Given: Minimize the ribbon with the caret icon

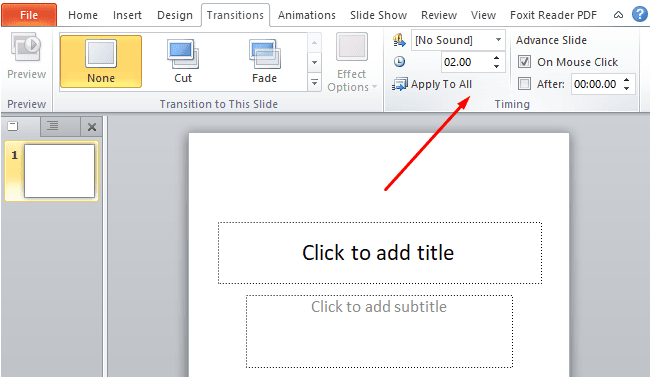Looking at the screenshot, I should (618, 15).
